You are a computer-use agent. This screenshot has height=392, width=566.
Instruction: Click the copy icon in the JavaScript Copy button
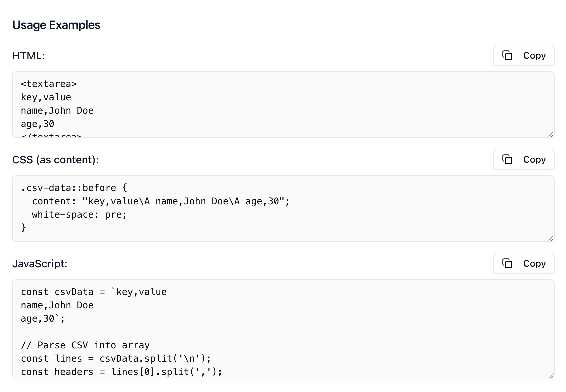(x=507, y=263)
